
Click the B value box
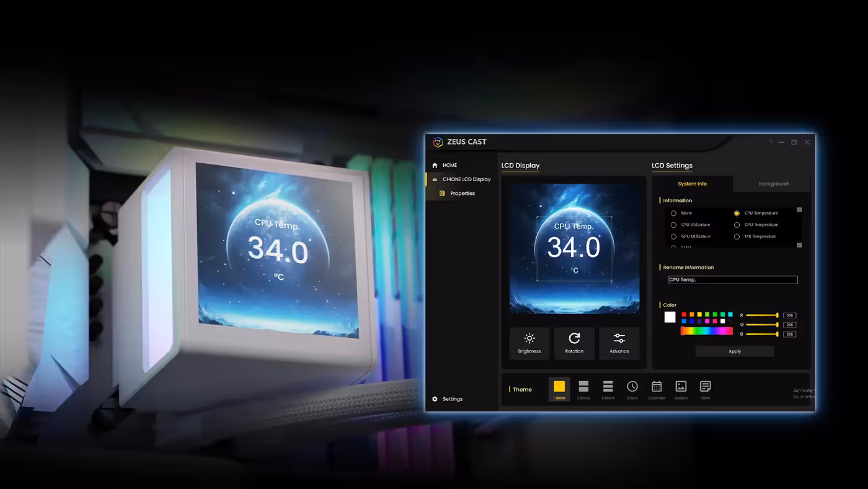(790, 334)
